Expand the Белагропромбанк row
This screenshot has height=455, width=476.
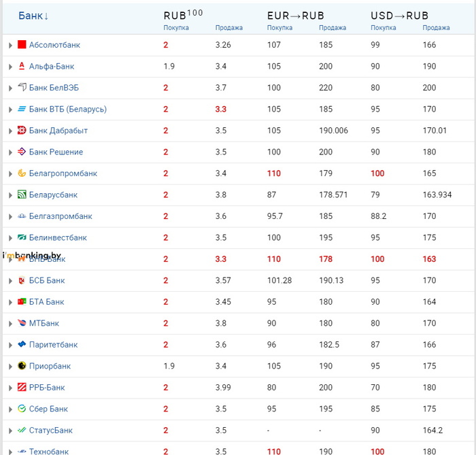10,173
